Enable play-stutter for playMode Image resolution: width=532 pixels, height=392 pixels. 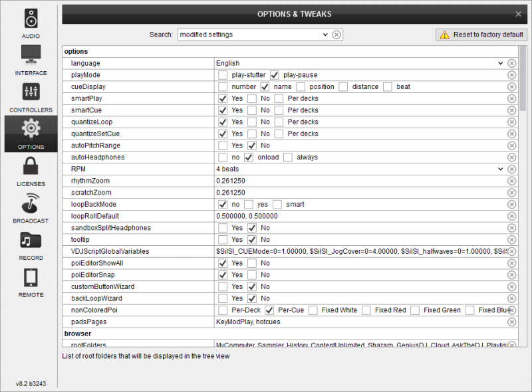(x=223, y=75)
